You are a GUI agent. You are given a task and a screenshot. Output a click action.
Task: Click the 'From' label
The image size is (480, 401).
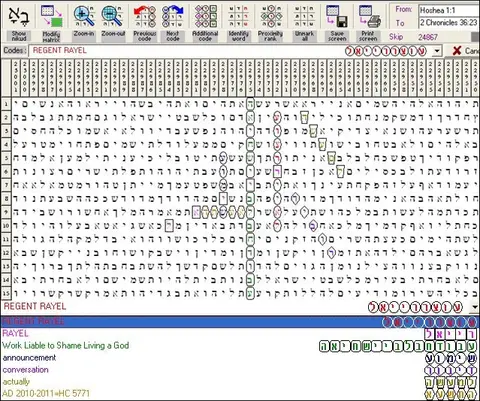coord(403,9)
